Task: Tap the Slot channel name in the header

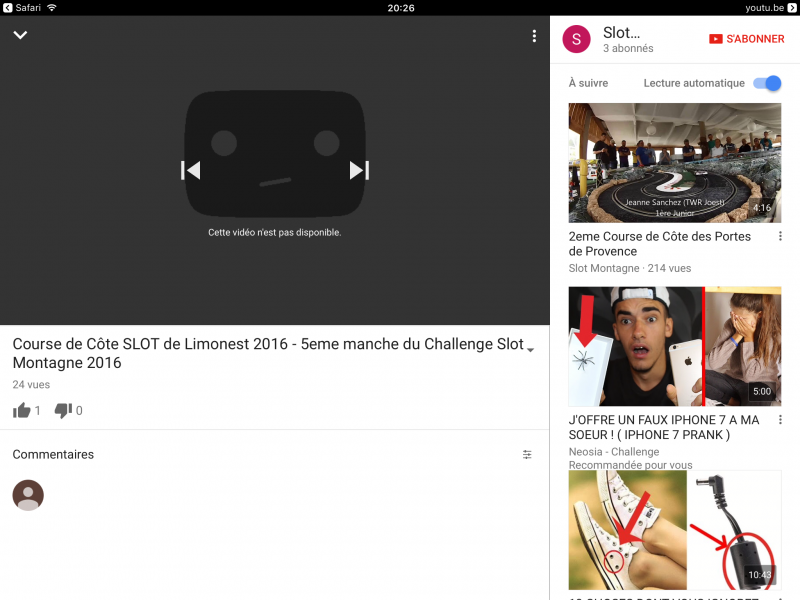Action: [621, 33]
